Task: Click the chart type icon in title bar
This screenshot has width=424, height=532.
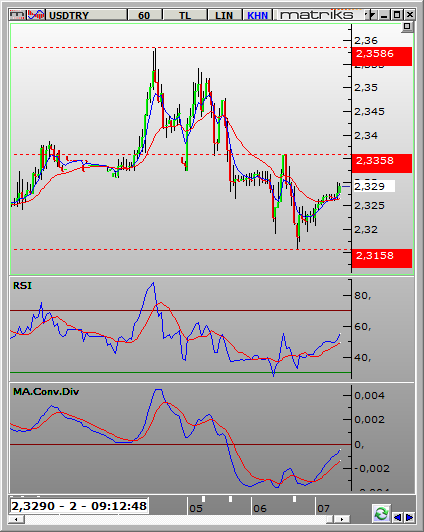Action: coord(17,15)
